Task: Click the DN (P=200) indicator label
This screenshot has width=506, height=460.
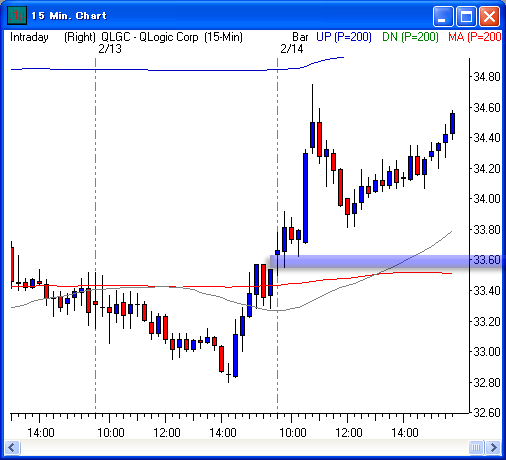Action: pyautogui.click(x=410, y=37)
